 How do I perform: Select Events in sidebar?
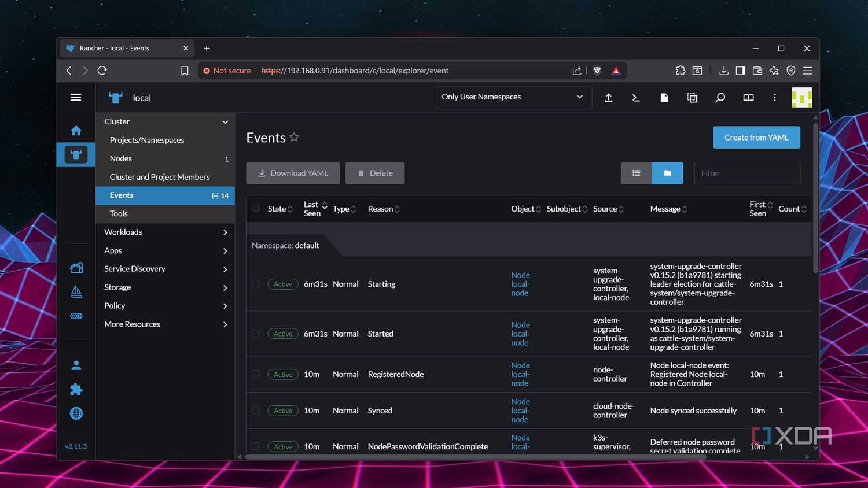(x=165, y=195)
